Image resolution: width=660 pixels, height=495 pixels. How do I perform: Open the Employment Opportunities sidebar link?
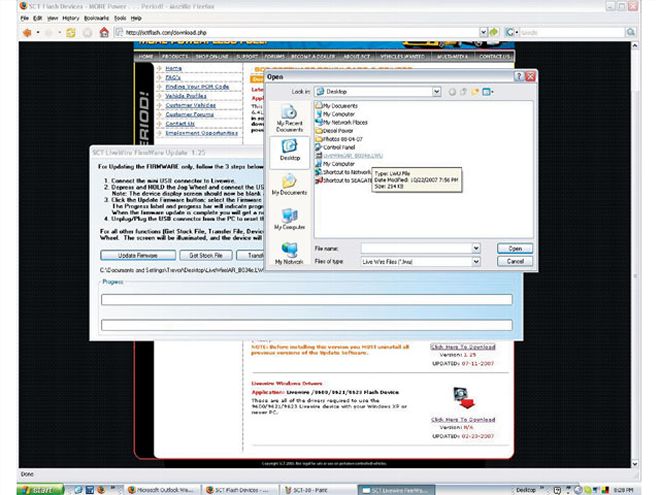(201, 133)
